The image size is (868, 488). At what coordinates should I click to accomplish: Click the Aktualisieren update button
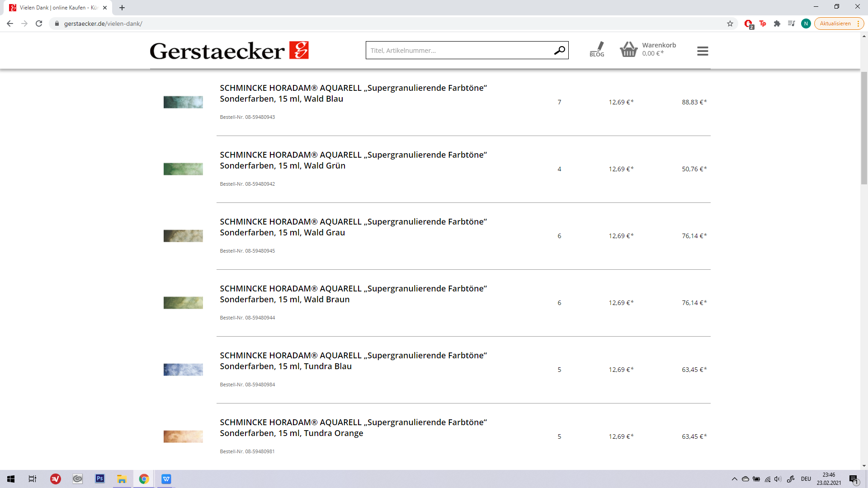point(835,23)
